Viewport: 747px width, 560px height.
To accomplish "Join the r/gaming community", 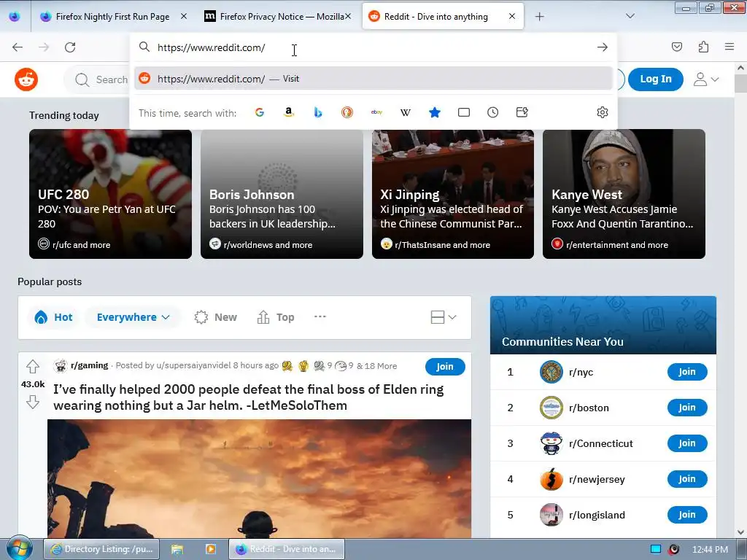I will [x=445, y=367].
